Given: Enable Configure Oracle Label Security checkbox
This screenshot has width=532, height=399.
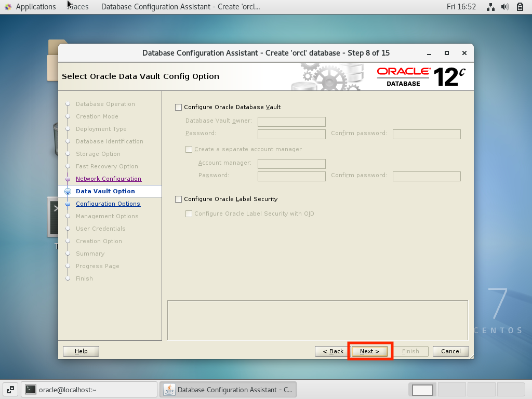Looking at the screenshot, I should click(x=179, y=199).
